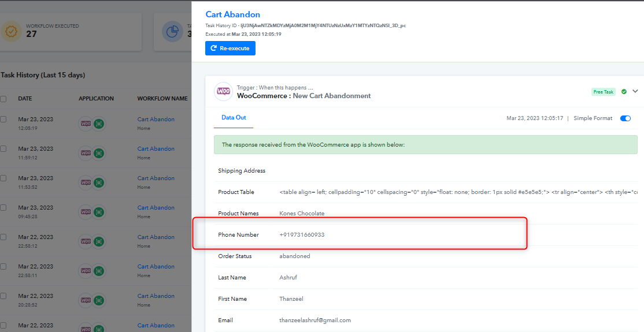
Task: Click the Cart Abandon panel title
Action: 232,15
